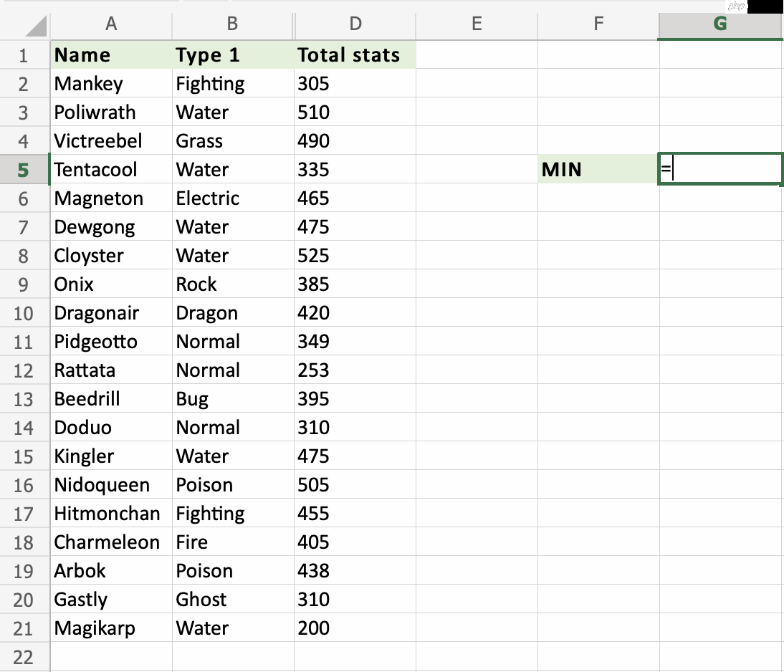Click the Dragon type cell
Image resolution: width=784 pixels, height=672 pixels.
tap(233, 312)
